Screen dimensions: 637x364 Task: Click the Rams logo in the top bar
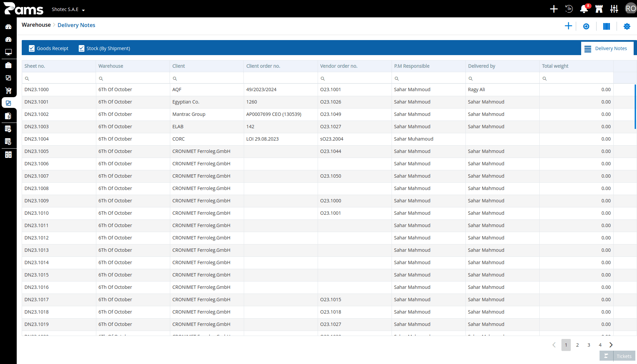pos(23,9)
